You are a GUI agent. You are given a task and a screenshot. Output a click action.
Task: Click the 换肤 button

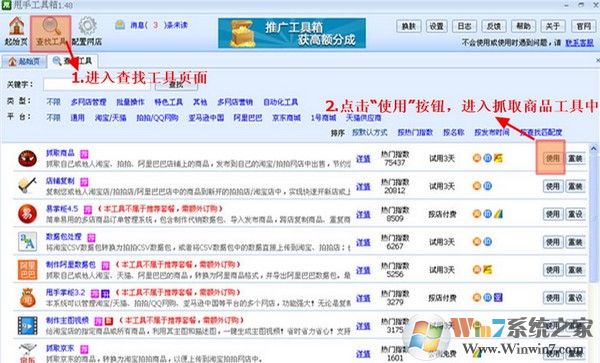pos(408,26)
